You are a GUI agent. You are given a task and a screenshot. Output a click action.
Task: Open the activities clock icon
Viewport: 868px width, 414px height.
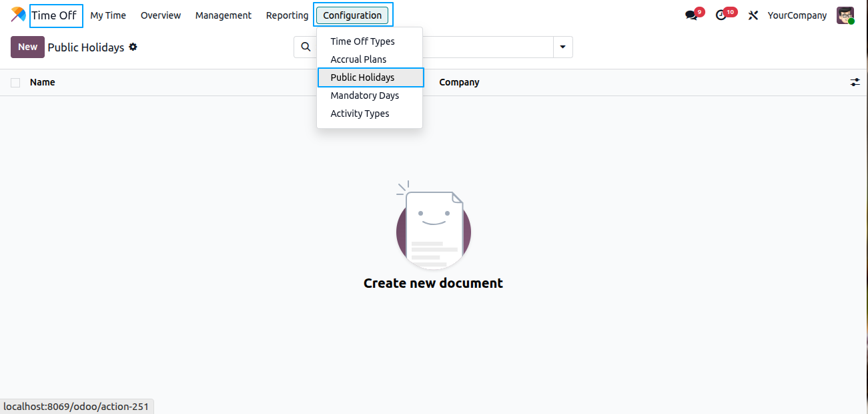721,15
